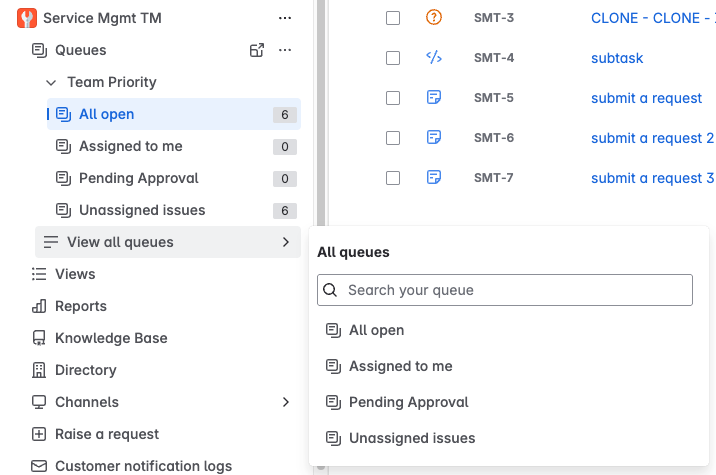Screen dimensions: 716x475
Task: Expand the Channels chevron
Action: click(285, 402)
